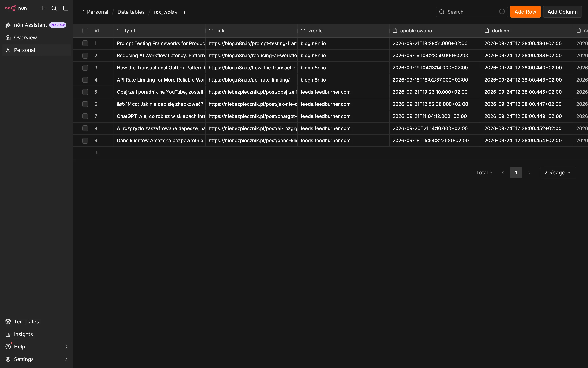Click the Settings gear icon
The width and height of the screenshot is (588, 368).
click(x=8, y=359)
